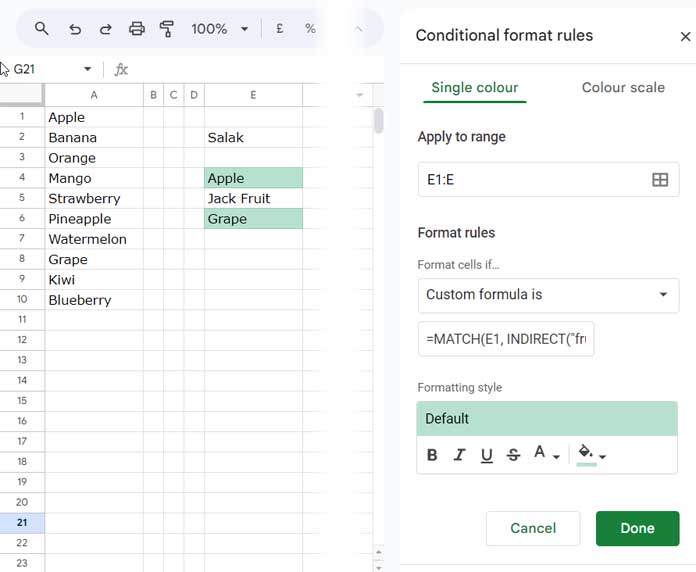Switch to the Colour scale tab

[623, 87]
